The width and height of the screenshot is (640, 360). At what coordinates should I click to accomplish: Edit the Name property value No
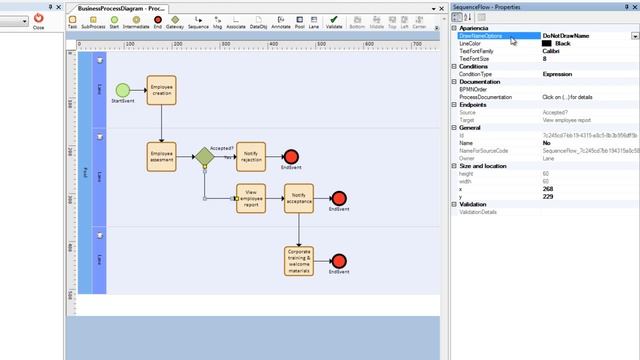(x=547, y=143)
